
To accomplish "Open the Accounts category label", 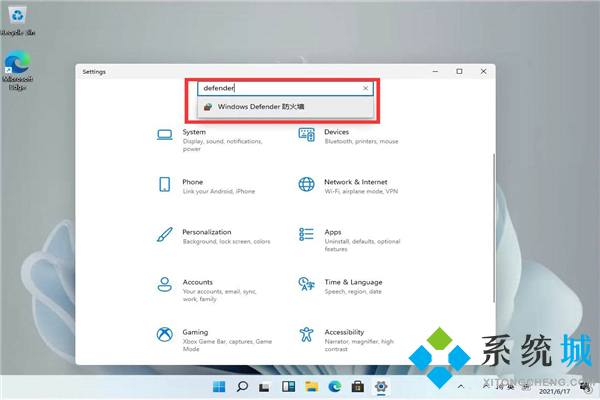I will pyautogui.click(x=197, y=282).
